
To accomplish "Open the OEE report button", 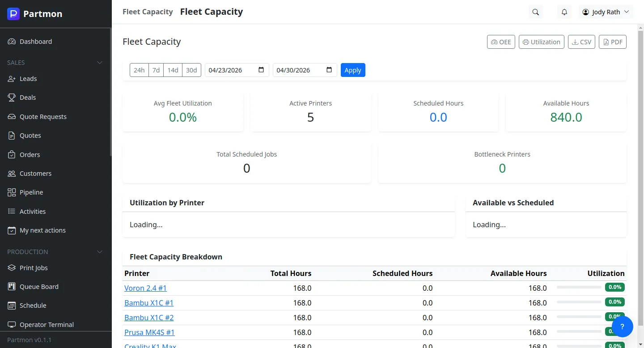I will tap(501, 42).
